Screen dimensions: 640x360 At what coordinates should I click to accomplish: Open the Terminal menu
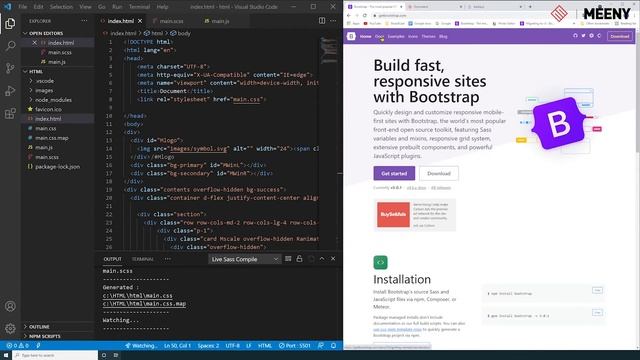[139, 7]
